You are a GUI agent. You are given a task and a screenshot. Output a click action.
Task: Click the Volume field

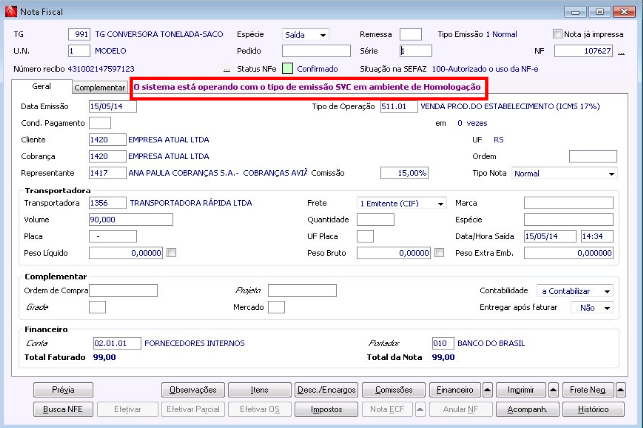131,220
